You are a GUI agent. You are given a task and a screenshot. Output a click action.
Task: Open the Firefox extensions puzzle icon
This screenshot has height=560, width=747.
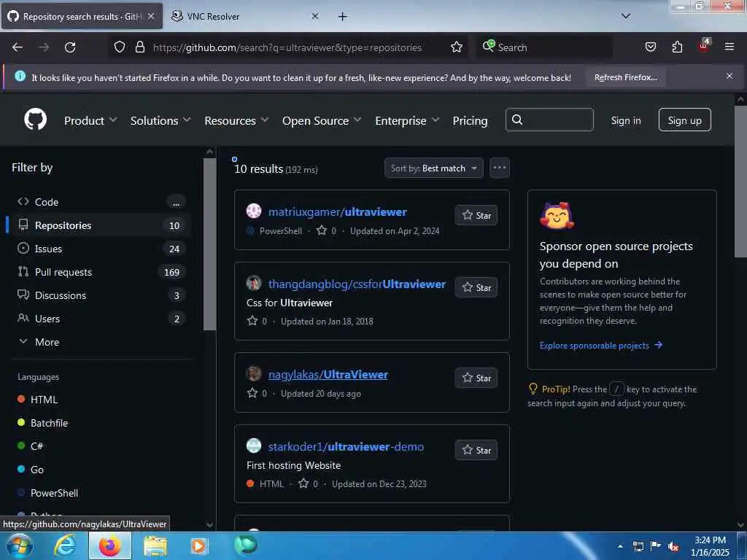coord(677,47)
